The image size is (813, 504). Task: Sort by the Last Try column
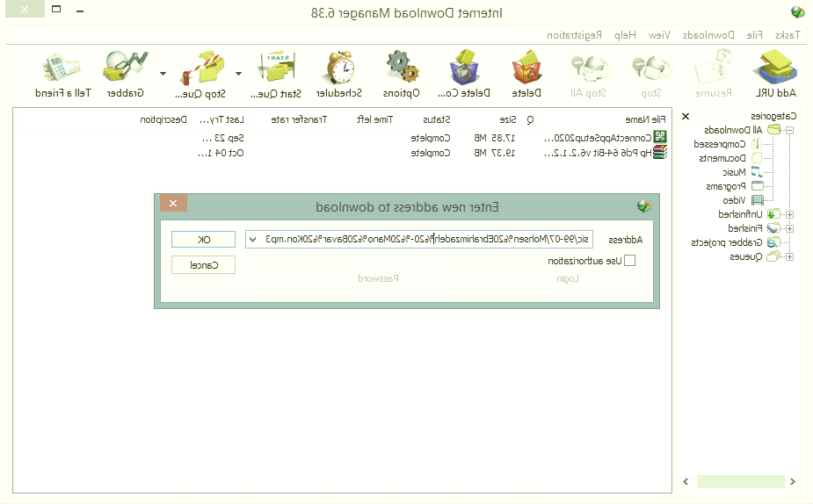221,119
